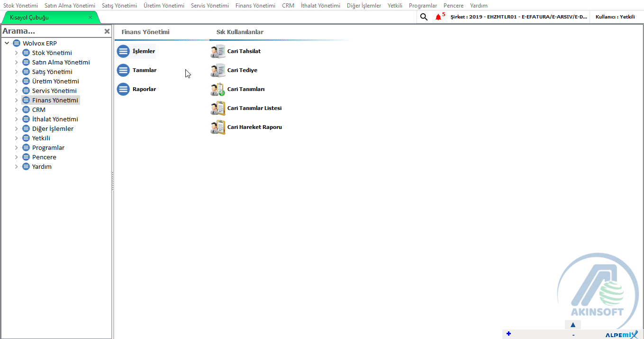Expand the Programlar tree node

(x=16, y=147)
